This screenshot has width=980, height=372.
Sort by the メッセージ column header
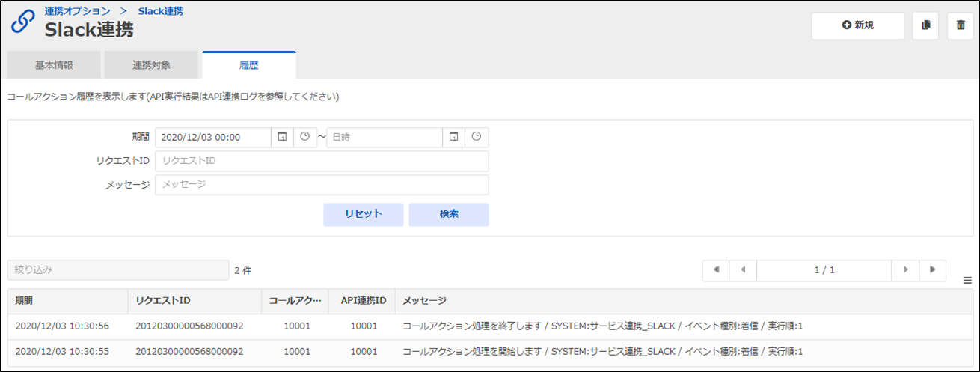point(684,301)
